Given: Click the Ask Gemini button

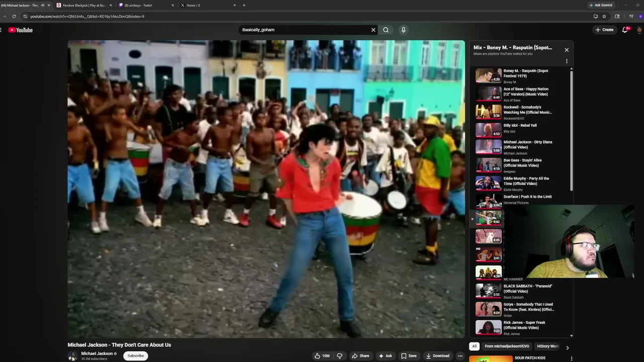Looking at the screenshot, I should point(600,5).
